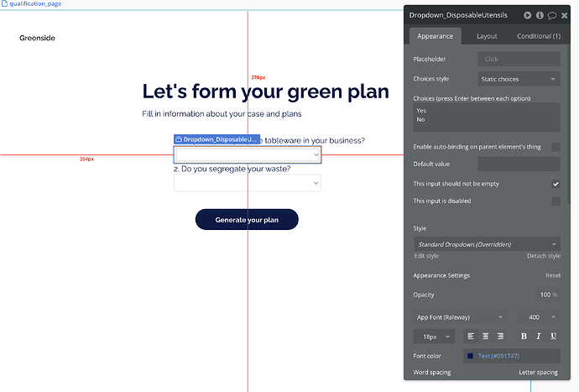579x392 pixels.
Task: Switch to the Appearance tab
Action: coord(435,36)
